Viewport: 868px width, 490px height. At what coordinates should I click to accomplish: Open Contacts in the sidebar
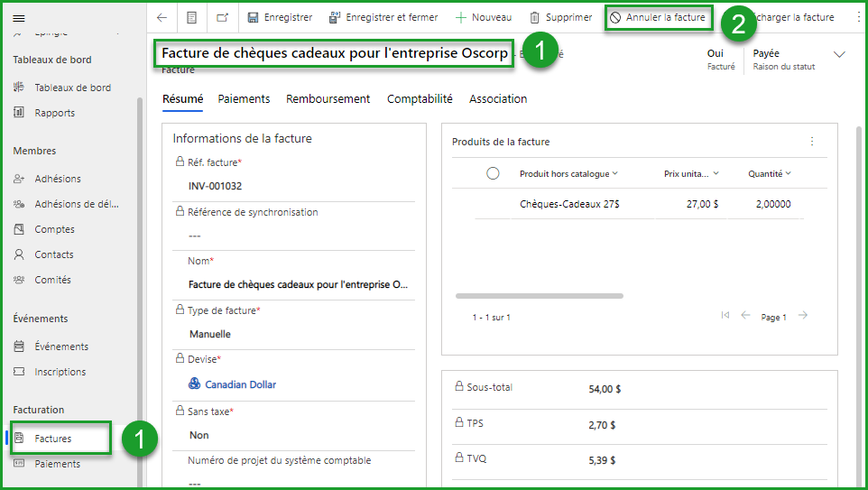coord(54,254)
